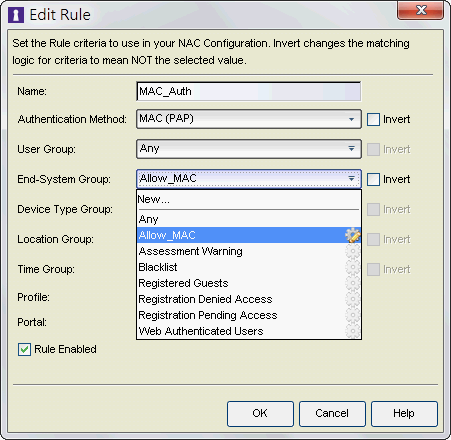Click the gear icon next to Blacklist

(x=353, y=267)
